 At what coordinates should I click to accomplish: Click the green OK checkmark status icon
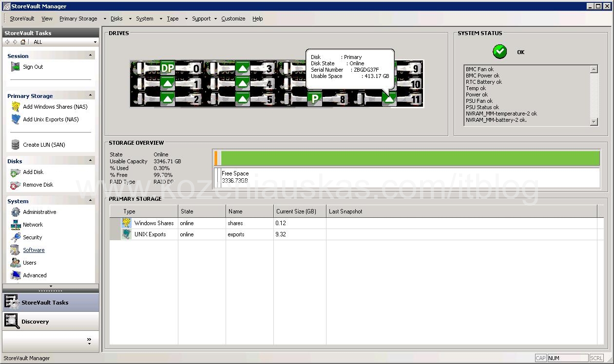click(x=499, y=52)
